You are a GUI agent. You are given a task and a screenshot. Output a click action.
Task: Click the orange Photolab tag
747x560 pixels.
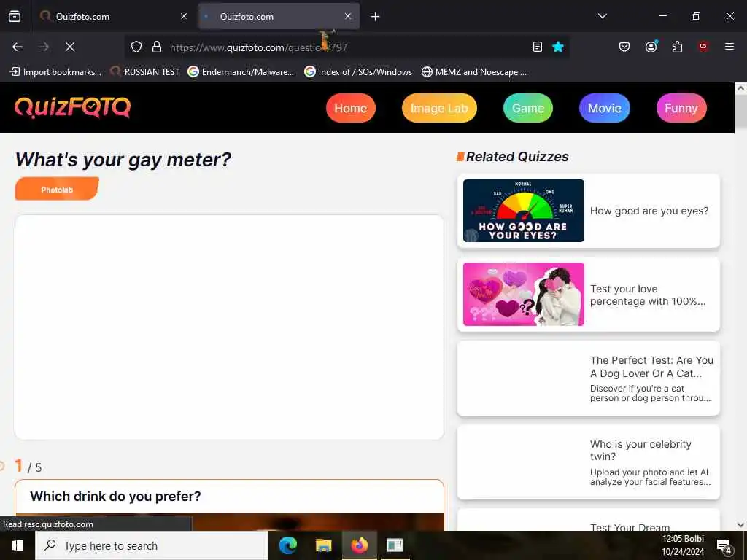(x=57, y=189)
